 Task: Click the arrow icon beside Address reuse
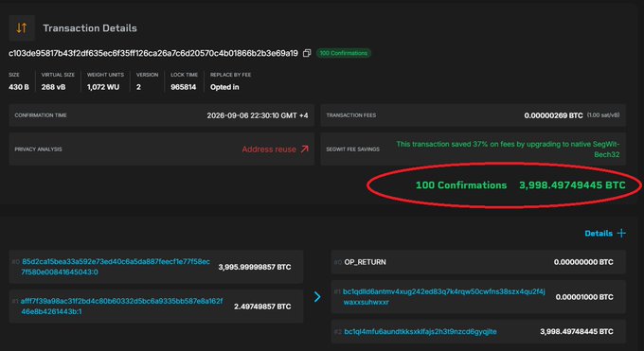click(304, 149)
